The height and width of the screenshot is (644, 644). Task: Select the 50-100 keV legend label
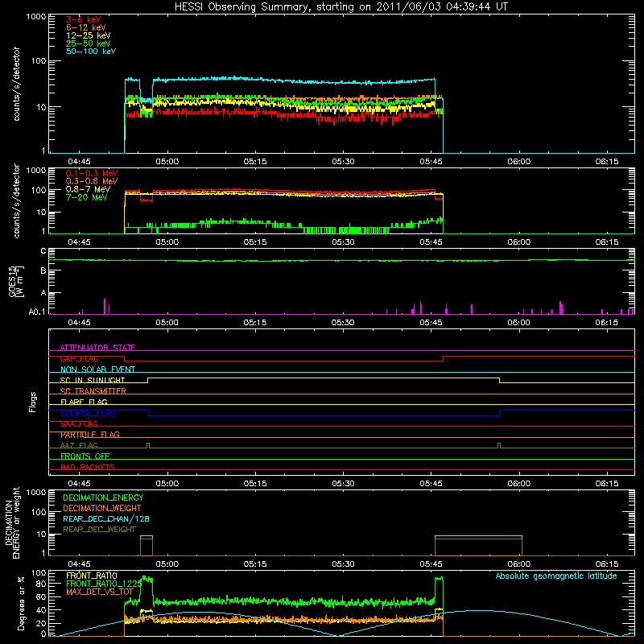tap(91, 52)
